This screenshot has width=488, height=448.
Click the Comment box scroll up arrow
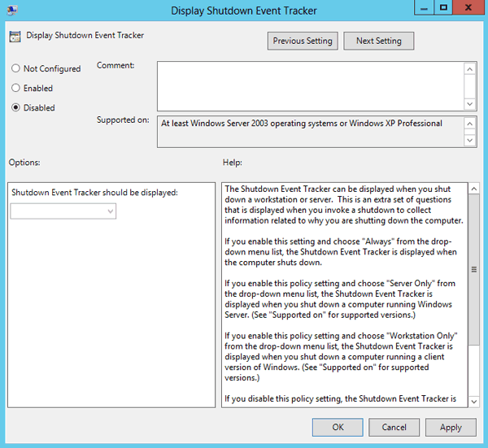tap(469, 69)
